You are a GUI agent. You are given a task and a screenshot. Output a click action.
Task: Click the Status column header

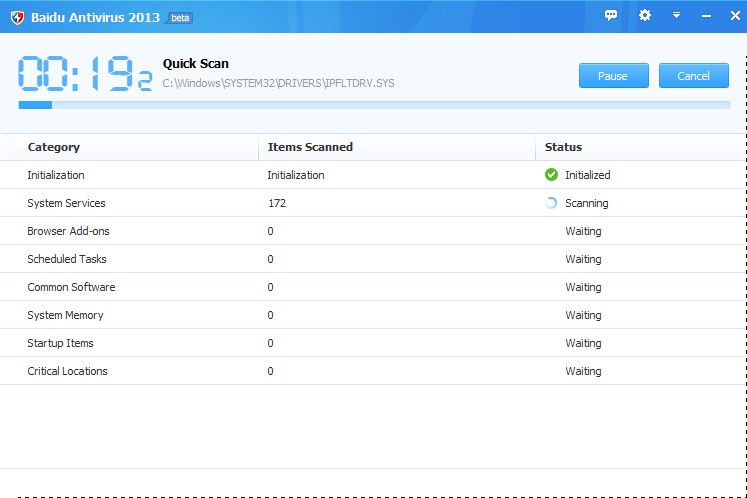pyautogui.click(x=563, y=147)
